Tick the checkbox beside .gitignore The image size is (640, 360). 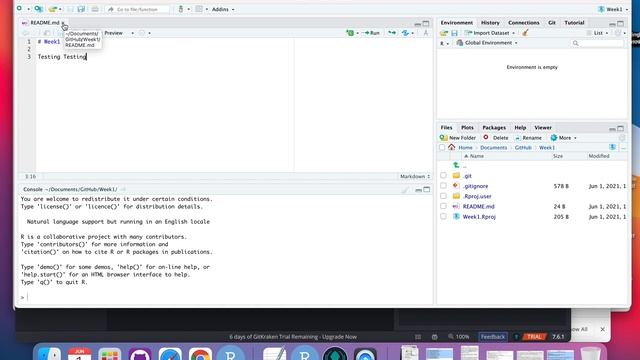coord(443,186)
